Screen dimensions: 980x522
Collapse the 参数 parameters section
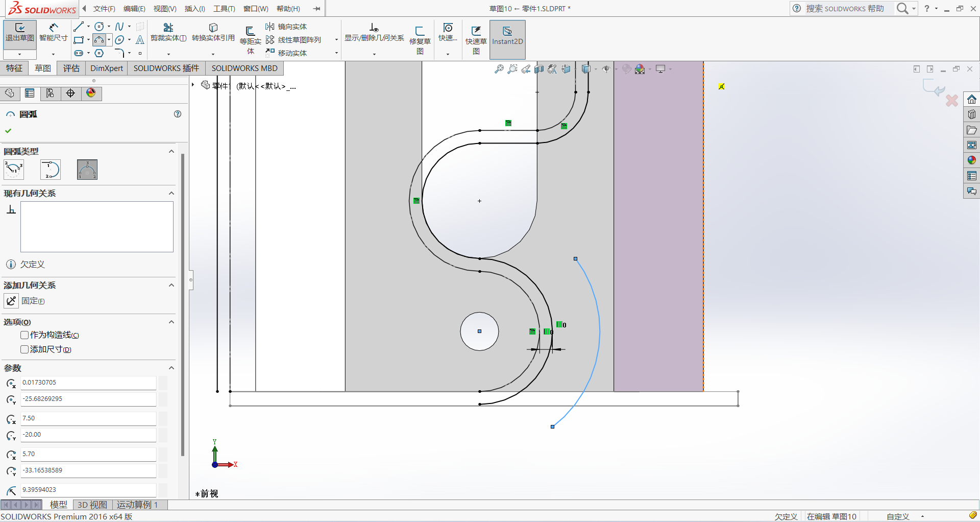[171, 368]
